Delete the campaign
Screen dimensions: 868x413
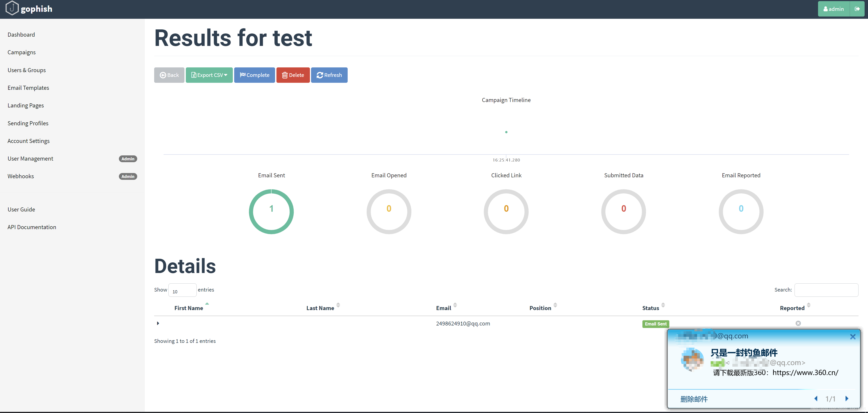(293, 75)
